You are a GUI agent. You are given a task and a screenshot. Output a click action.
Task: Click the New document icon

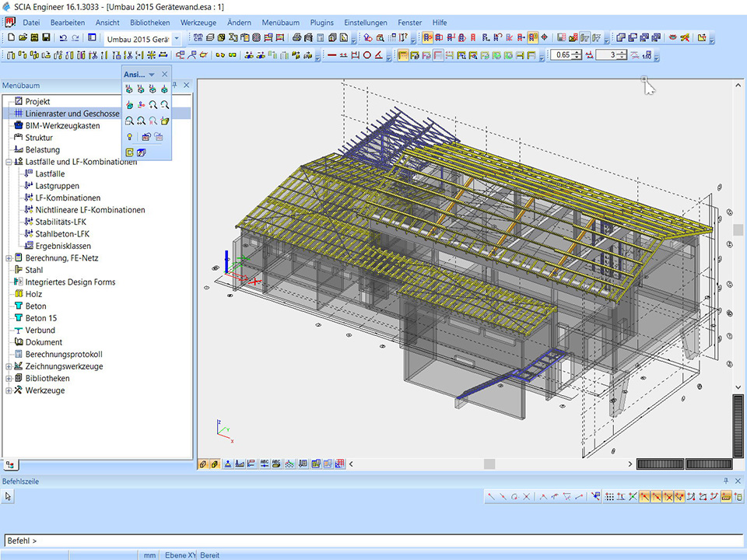11,37
